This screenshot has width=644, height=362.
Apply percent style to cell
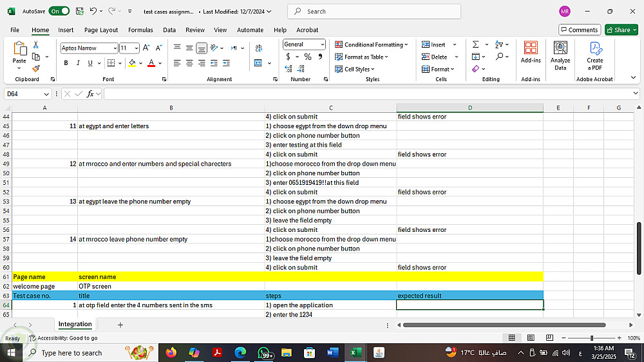pyautogui.click(x=308, y=57)
